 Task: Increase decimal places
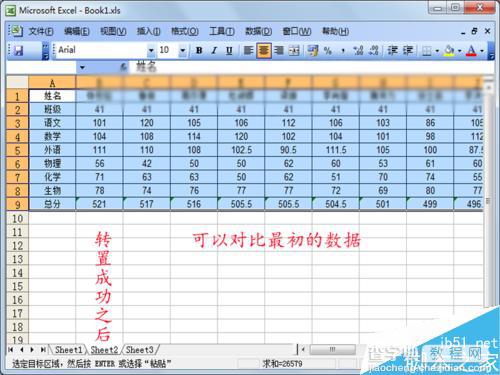coord(358,51)
